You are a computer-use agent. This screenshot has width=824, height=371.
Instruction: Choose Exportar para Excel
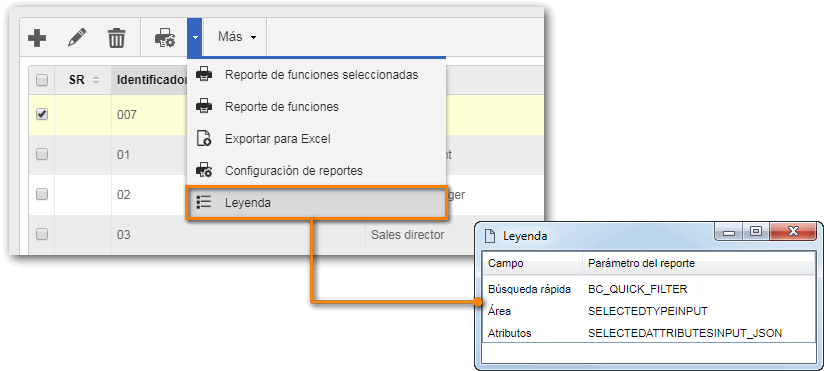[317, 139]
